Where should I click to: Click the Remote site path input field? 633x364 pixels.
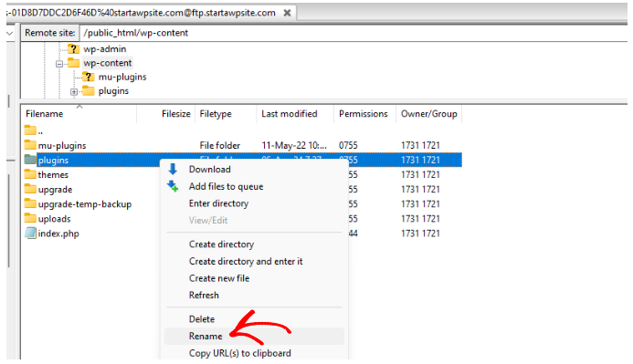pyautogui.click(x=353, y=33)
